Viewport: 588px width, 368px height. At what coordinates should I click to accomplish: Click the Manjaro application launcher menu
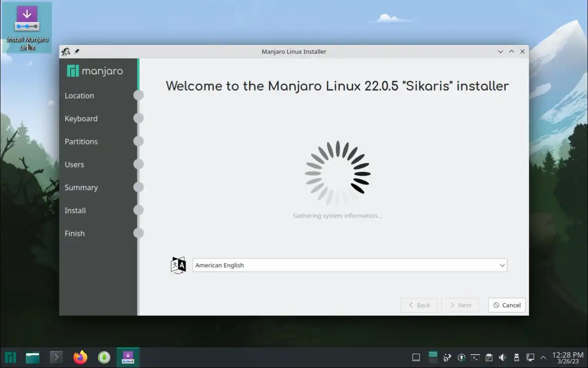point(11,357)
